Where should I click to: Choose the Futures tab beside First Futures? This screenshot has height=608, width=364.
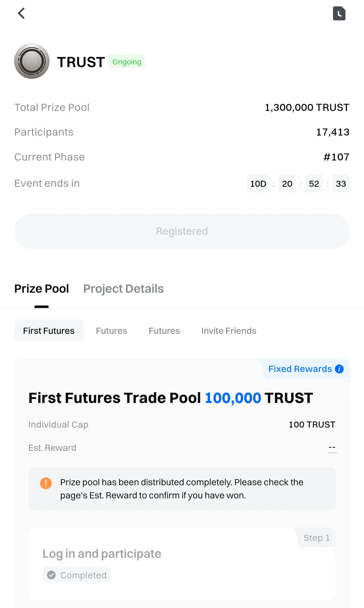pos(112,331)
